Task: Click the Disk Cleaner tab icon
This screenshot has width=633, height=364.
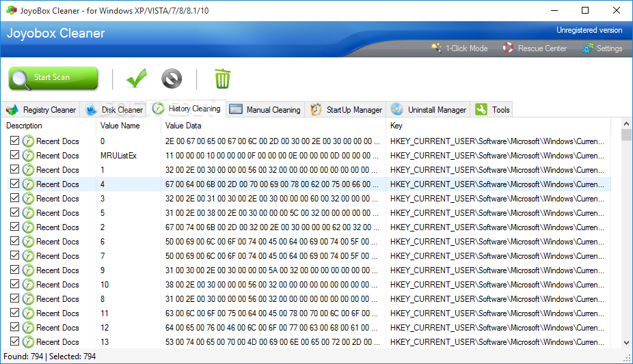Action: pos(91,110)
